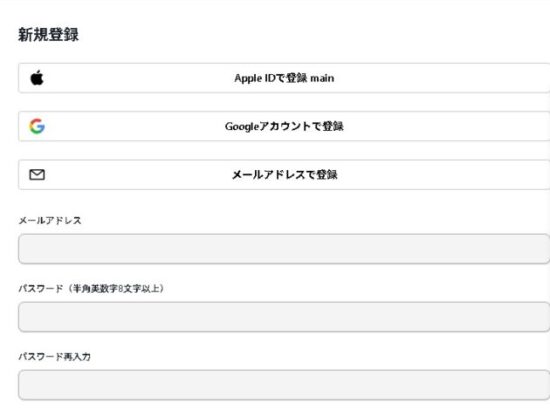Click the メールアドレスで登録 label text

coord(284,175)
